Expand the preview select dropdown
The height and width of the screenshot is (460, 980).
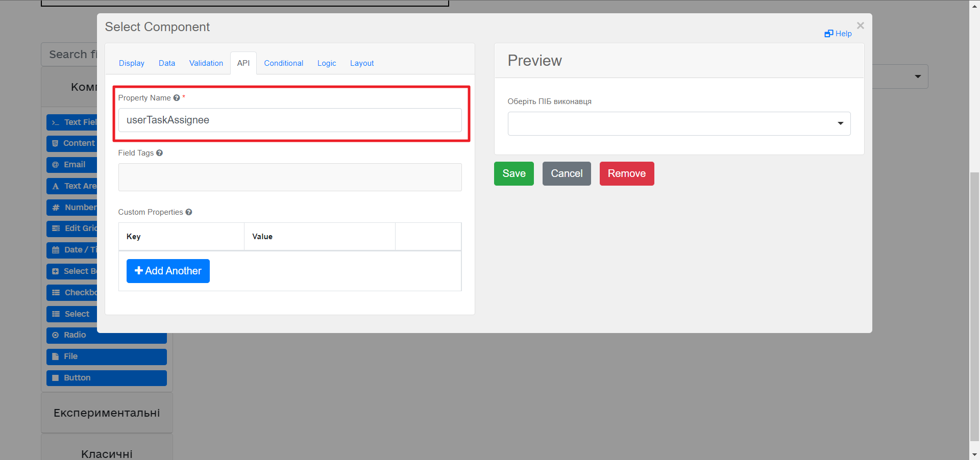[x=679, y=123]
